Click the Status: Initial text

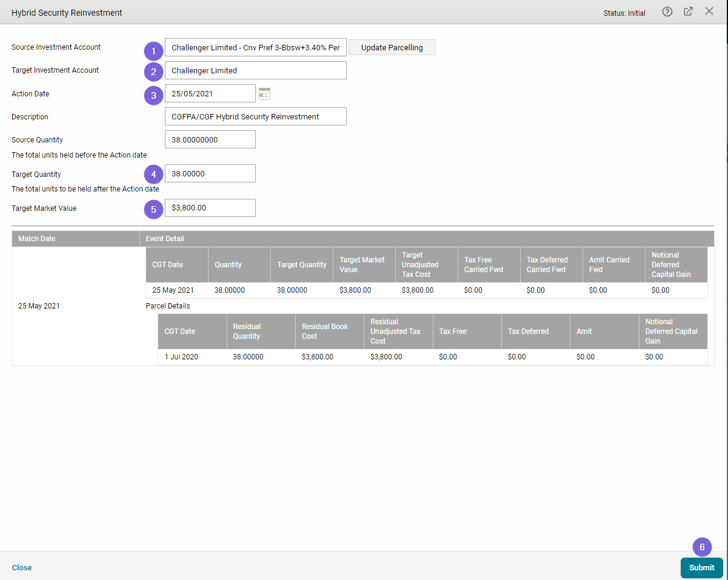[624, 13]
